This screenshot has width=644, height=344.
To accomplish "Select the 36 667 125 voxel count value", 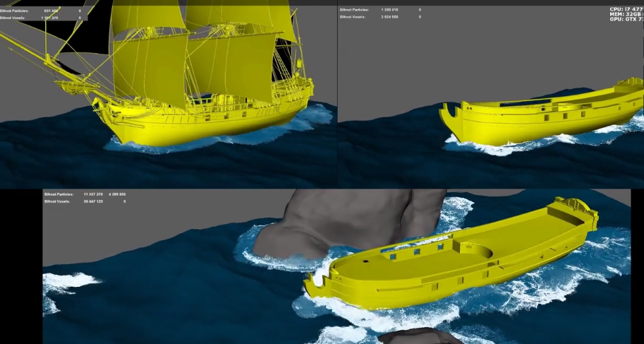I will [94, 201].
